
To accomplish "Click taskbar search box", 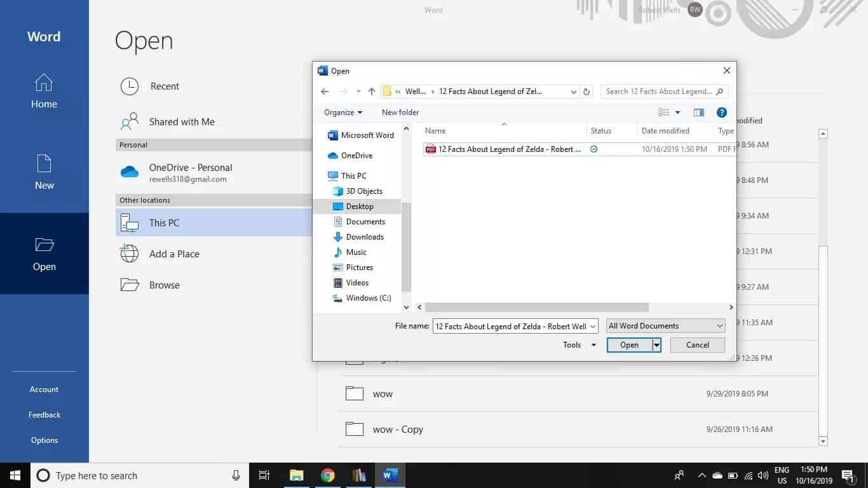I will tap(140, 475).
